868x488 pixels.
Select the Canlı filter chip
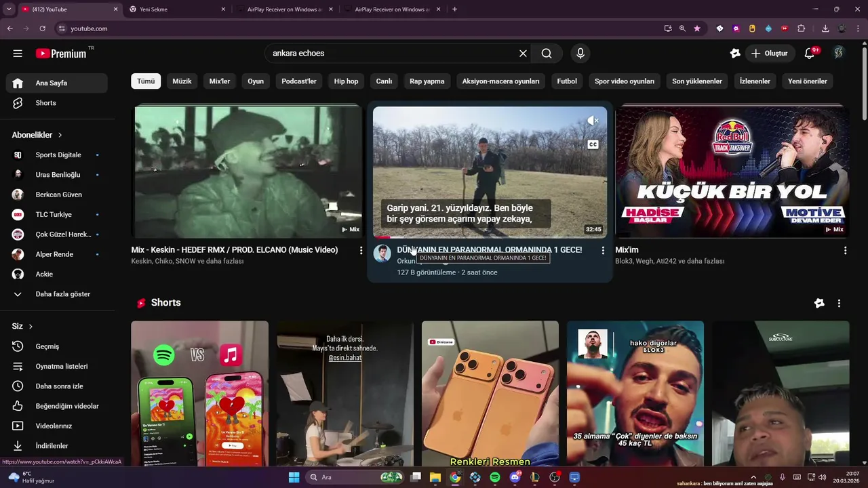[384, 81]
